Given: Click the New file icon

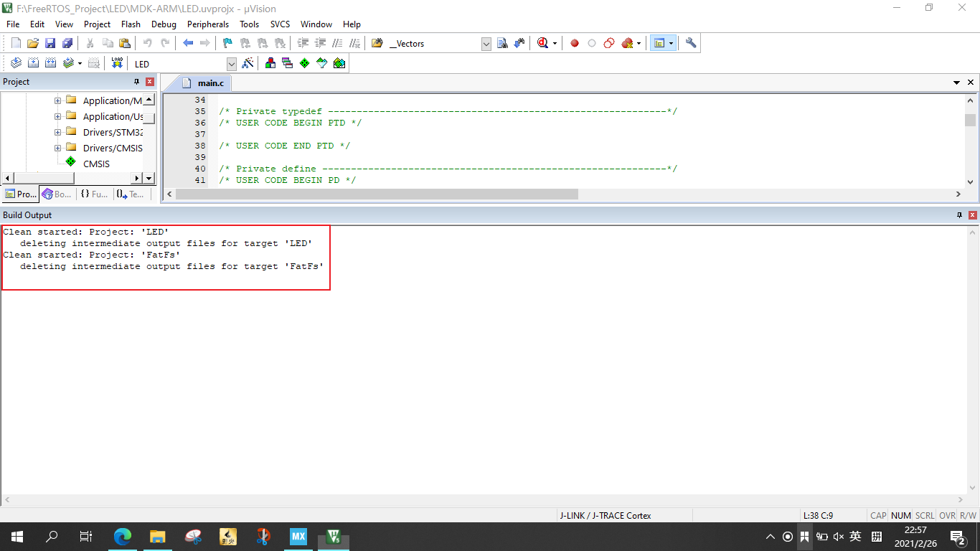Looking at the screenshot, I should (x=16, y=43).
